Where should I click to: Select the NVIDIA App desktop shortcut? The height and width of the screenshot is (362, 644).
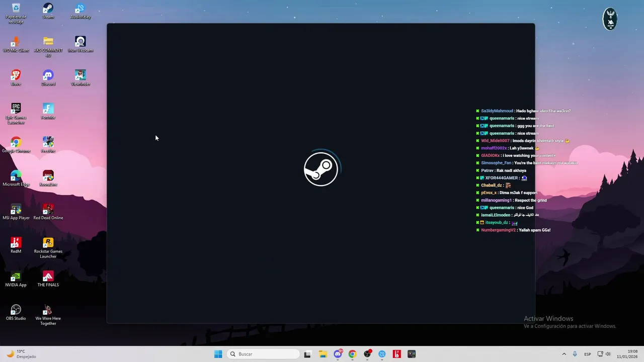[x=16, y=279]
